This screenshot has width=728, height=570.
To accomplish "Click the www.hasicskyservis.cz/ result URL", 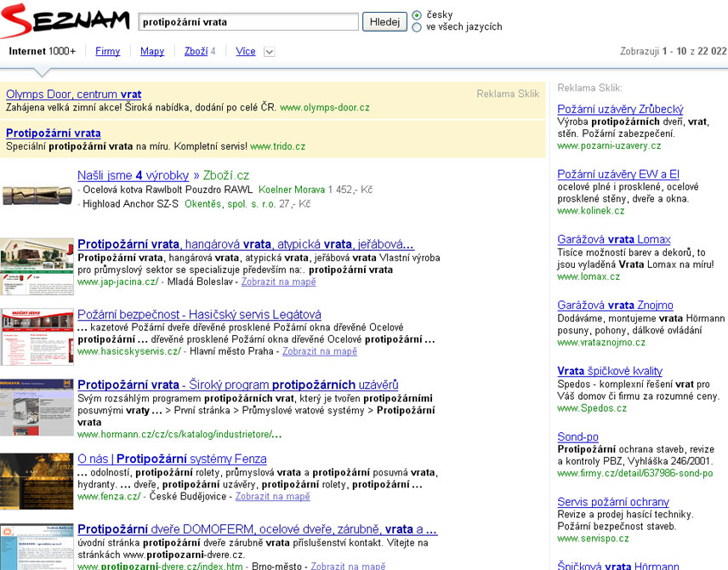I will 129,351.
